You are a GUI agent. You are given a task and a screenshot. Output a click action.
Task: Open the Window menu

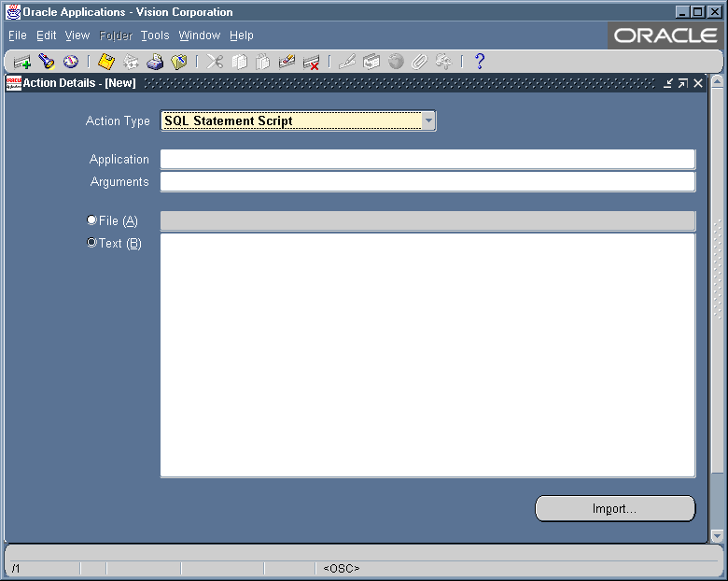click(x=200, y=35)
